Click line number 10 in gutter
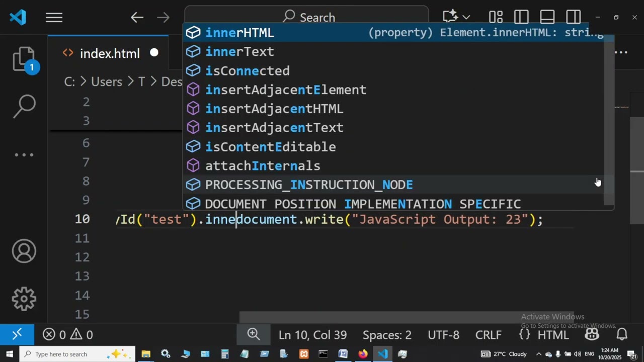Screen dimensions: 644x362 [83, 219]
